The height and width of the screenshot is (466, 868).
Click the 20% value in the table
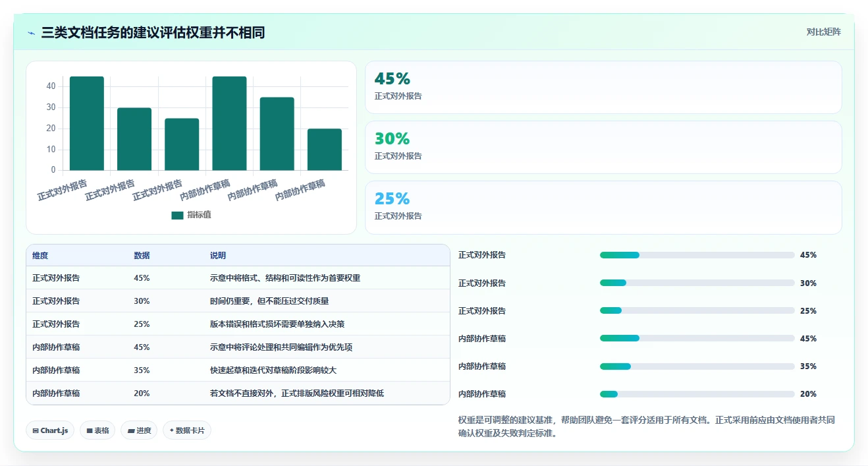(142, 393)
